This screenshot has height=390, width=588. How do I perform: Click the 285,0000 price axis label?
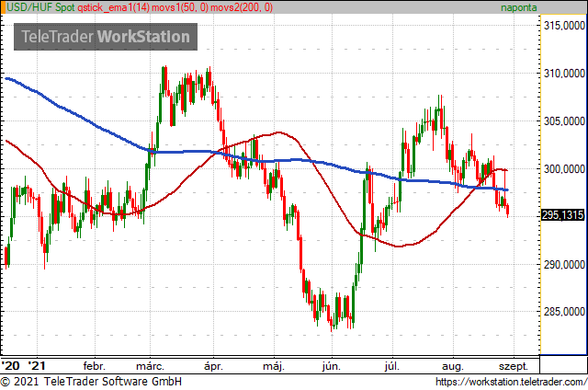564,311
